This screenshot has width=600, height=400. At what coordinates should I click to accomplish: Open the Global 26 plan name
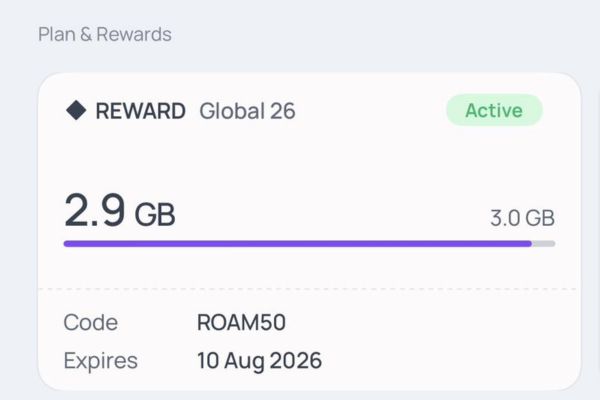pos(247,111)
